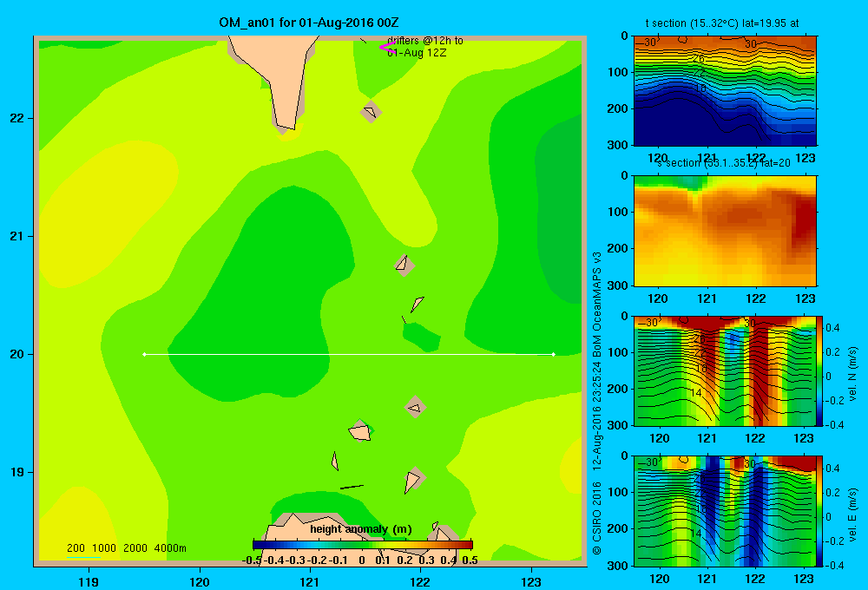This screenshot has width=868, height=590.
Task: Open the salinity section panel
Action: 725,230
